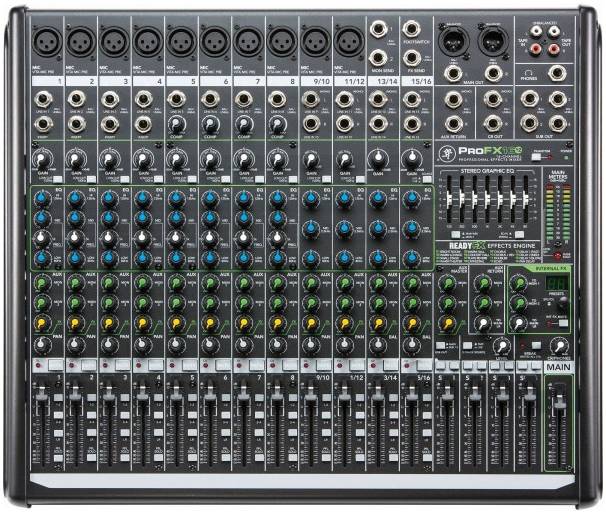Push the channel 5 sub 3-4 assign button
Image resolution: width=606 pixels, height=514 pixels.
(x=192, y=415)
